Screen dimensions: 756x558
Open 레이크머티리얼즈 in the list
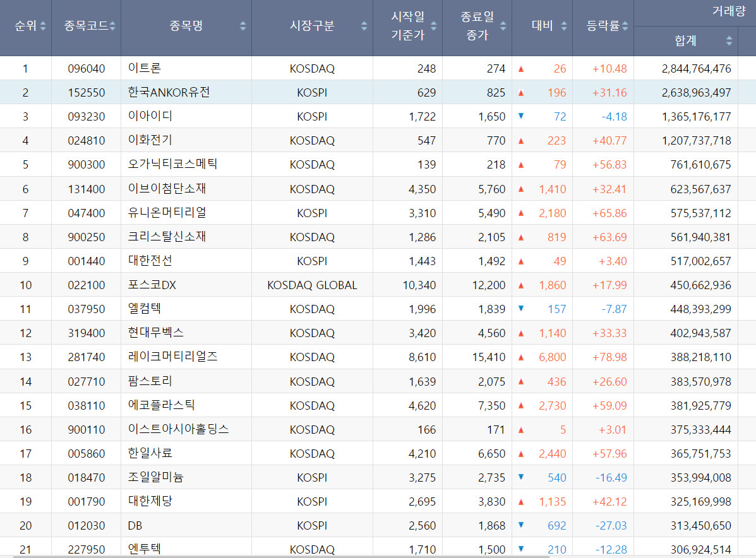tap(172, 357)
